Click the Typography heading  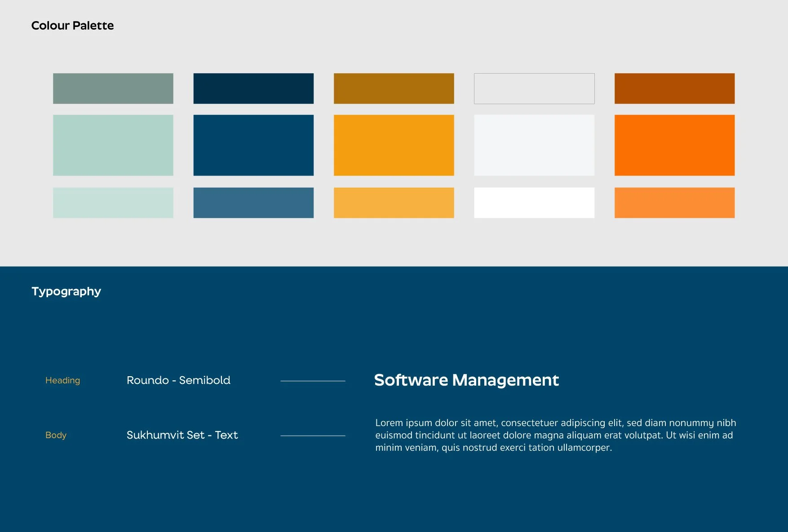coord(66,292)
